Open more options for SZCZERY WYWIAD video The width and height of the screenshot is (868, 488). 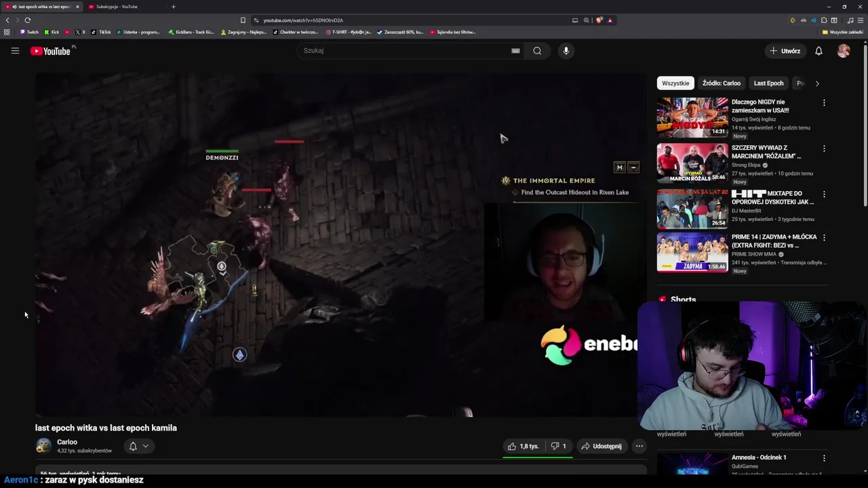click(x=824, y=148)
